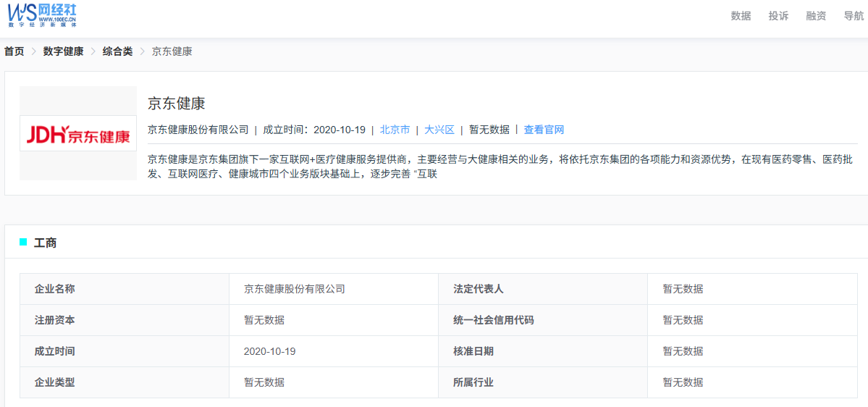This screenshot has width=868, height=407.
Task: Click the table value 京东健康股份有限公司
Action: [295, 288]
